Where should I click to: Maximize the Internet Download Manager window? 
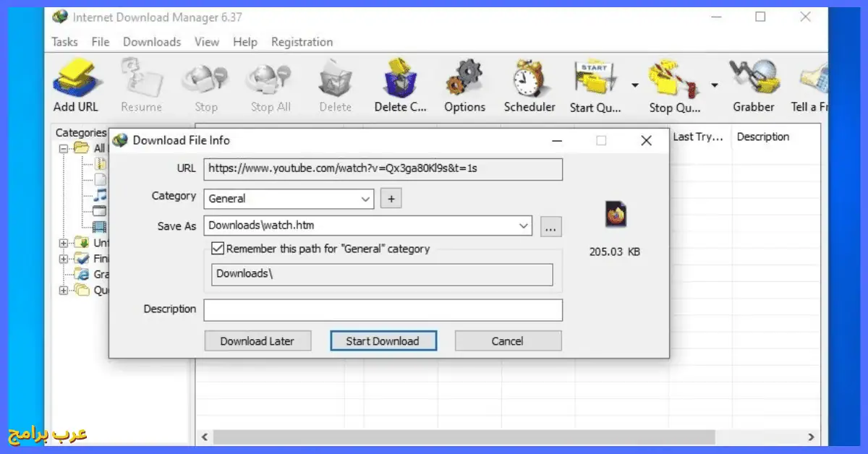click(760, 17)
